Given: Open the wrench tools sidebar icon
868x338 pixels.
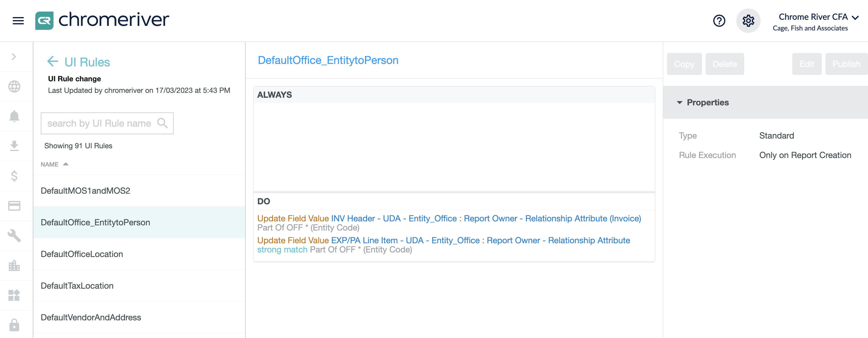Looking at the screenshot, I should 14,235.
